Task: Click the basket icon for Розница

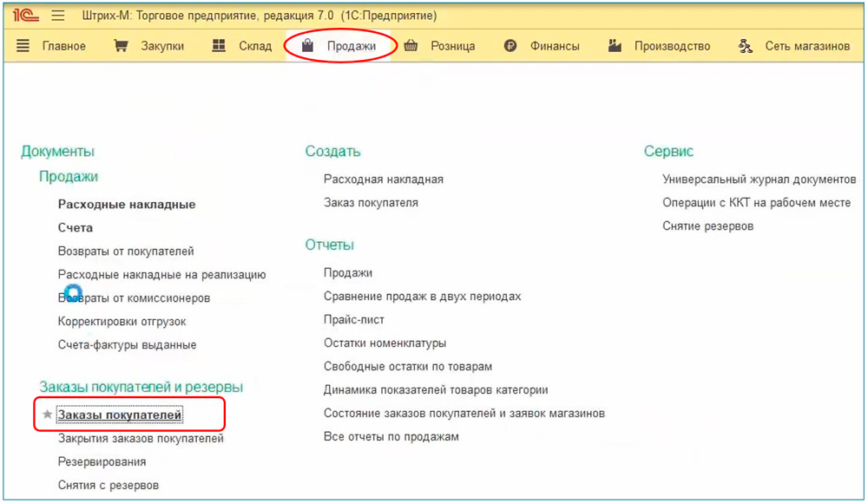Action: (x=411, y=46)
